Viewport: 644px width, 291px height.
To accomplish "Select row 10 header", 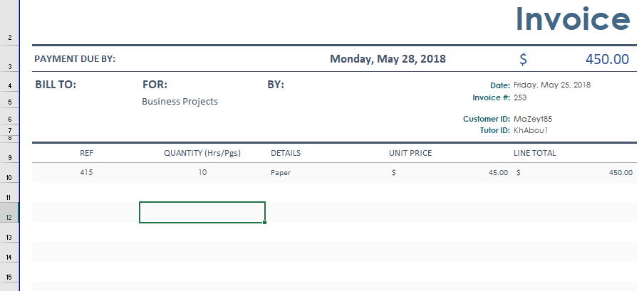I will pyautogui.click(x=9, y=173).
